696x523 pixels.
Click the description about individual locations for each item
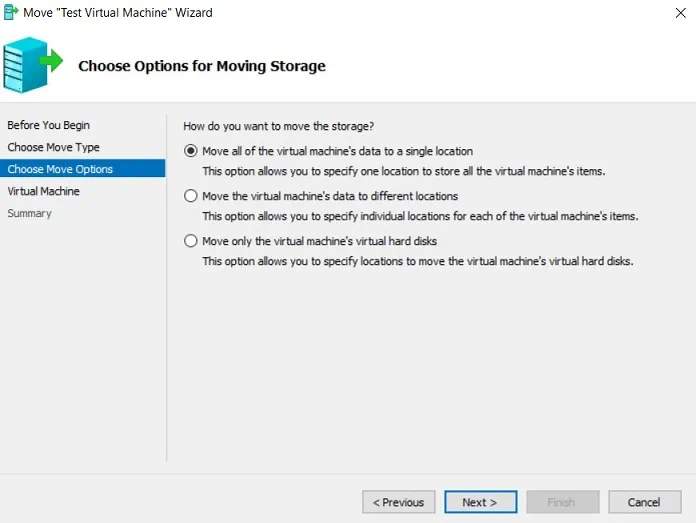pos(419,216)
